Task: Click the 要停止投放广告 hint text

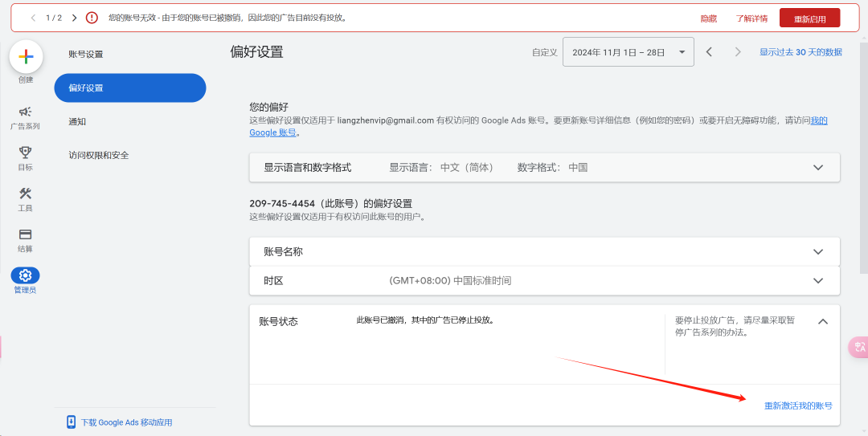Action: [735, 327]
